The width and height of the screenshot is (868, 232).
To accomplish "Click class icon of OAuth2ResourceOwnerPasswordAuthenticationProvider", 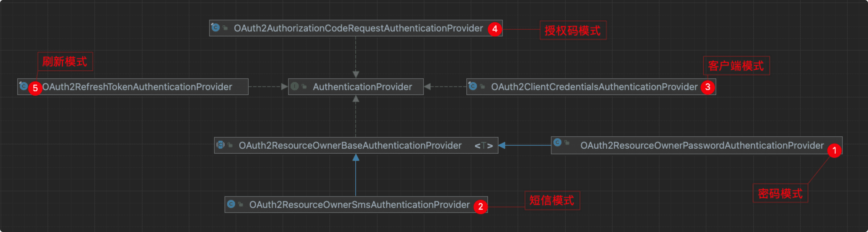I will [x=557, y=142].
